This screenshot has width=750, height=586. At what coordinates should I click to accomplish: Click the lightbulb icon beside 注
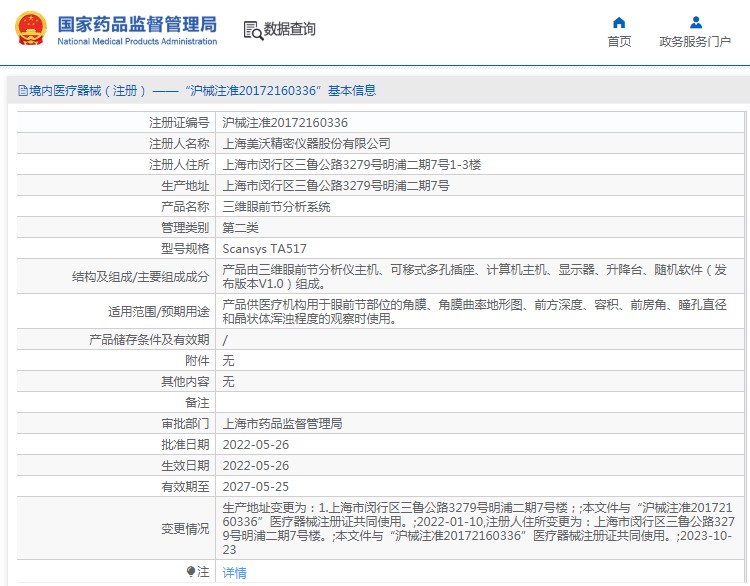tap(191, 572)
